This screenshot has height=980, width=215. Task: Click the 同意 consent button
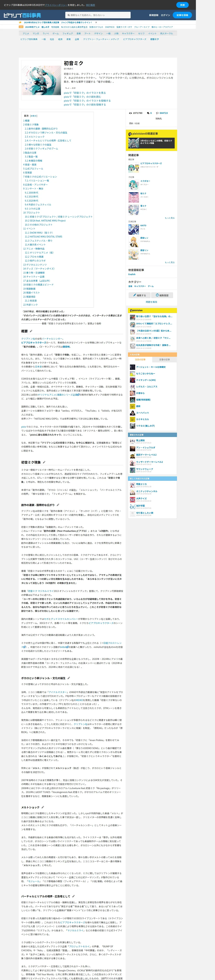click(x=182, y=5)
